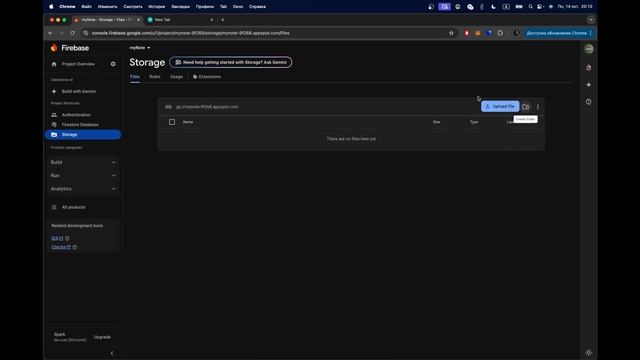The width and height of the screenshot is (640, 360).
Task: Toggle theme icon at bottom right
Action: 589,353
